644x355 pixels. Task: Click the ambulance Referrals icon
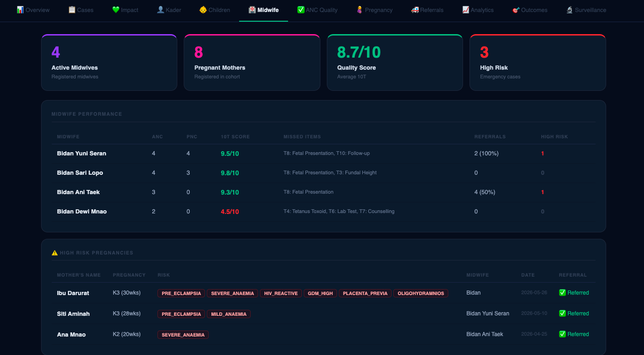click(x=415, y=10)
